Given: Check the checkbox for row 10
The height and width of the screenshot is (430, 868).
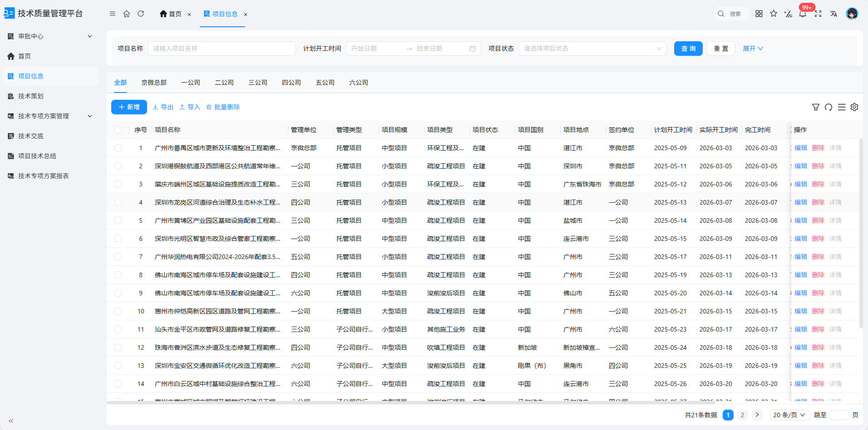Looking at the screenshot, I should [x=118, y=311].
